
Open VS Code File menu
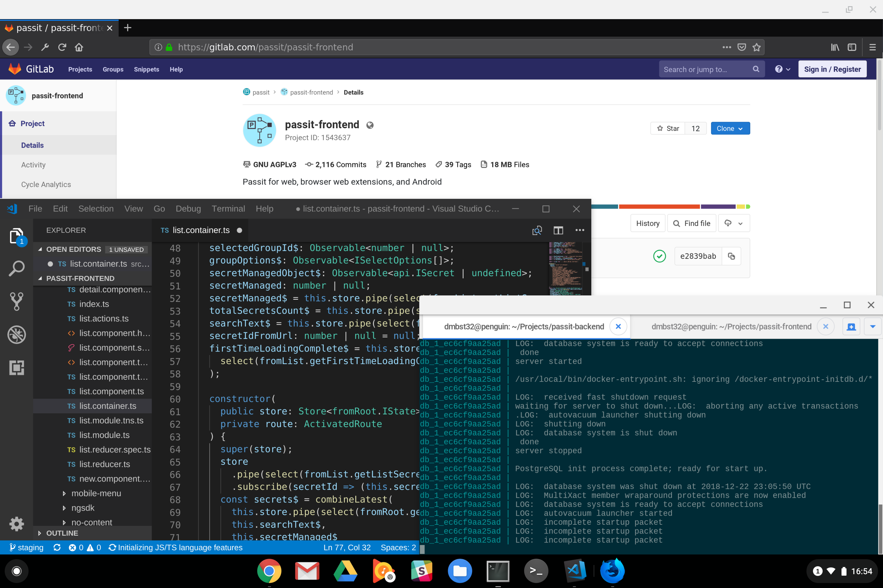pos(35,209)
